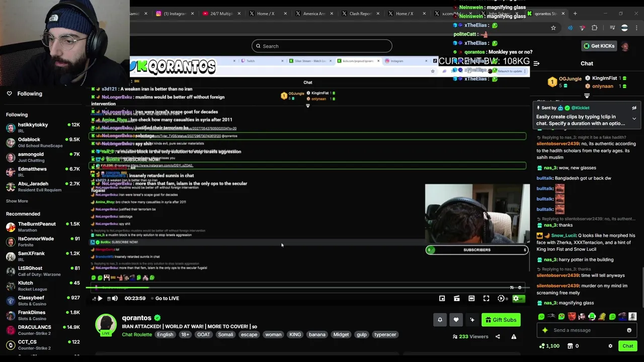644x362 pixels.
Task: Open the @Kicklet username link
Action: [x=580, y=108]
